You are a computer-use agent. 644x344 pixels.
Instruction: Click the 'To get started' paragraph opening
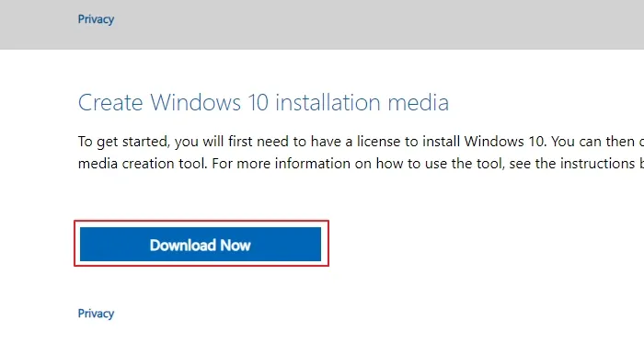point(123,142)
